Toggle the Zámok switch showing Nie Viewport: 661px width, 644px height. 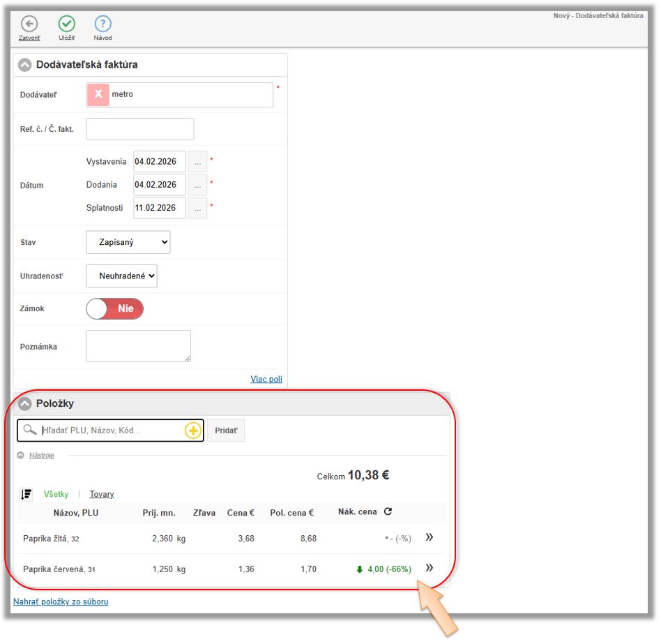coord(114,308)
